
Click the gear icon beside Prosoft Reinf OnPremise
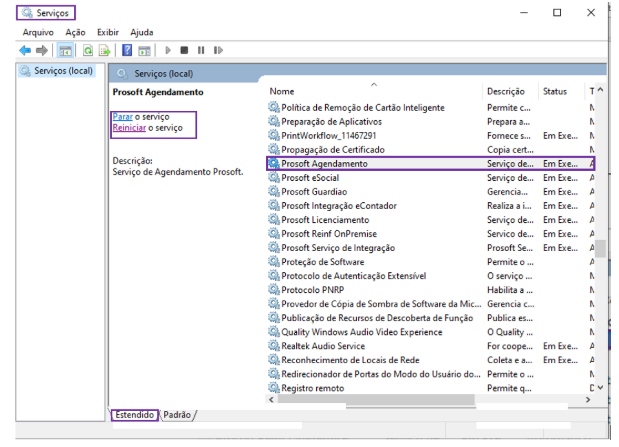coord(274,233)
